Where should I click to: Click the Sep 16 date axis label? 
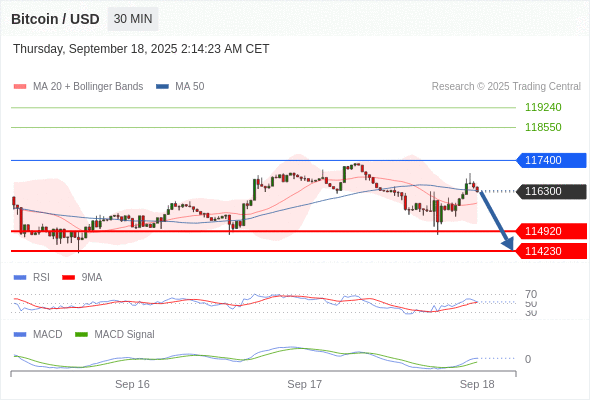[x=132, y=384]
